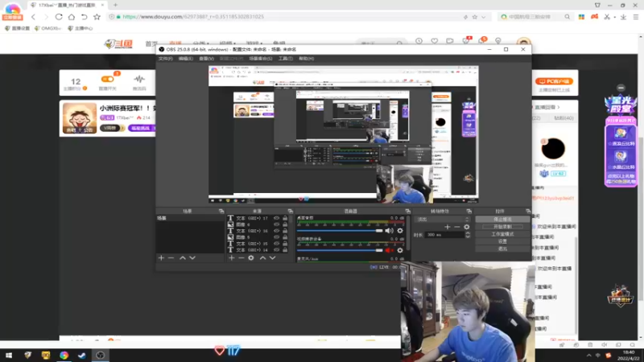The height and width of the screenshot is (362, 644).
Task: Add a new scene in OBS
Action: click(161, 257)
